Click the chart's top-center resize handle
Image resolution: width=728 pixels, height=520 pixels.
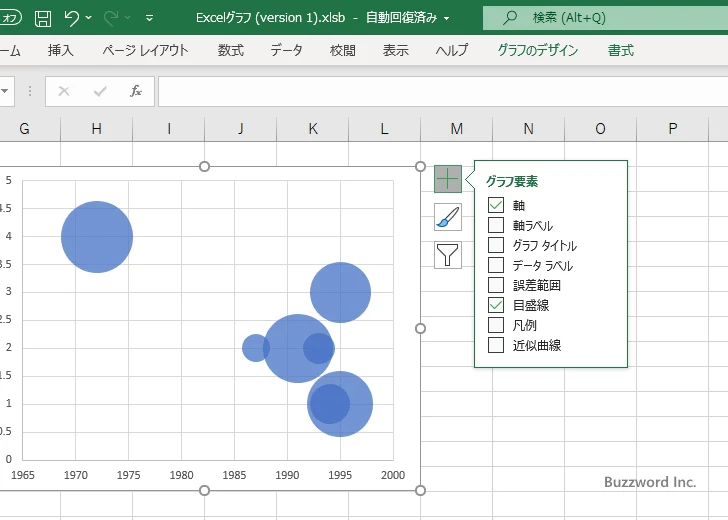click(x=204, y=166)
